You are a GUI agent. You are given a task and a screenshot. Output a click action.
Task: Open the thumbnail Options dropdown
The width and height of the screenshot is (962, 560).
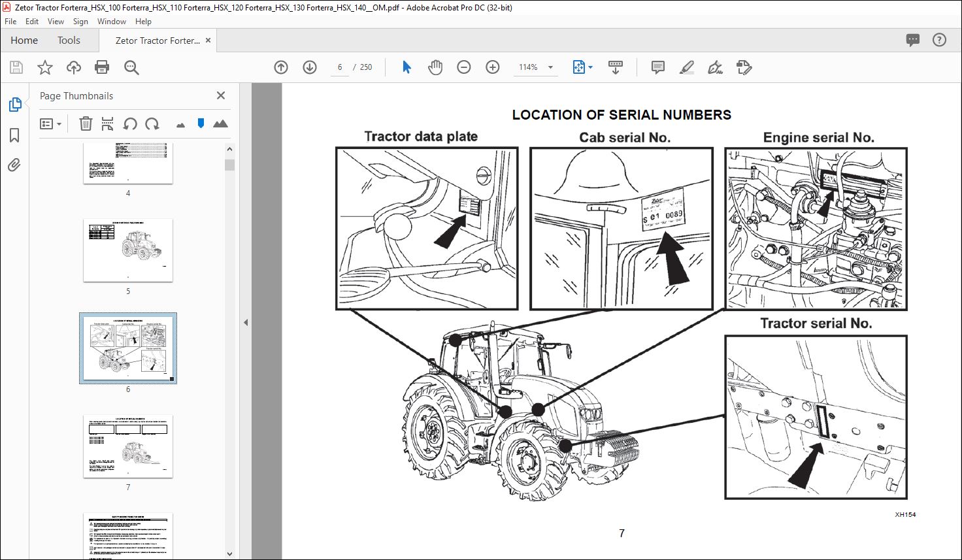(50, 124)
